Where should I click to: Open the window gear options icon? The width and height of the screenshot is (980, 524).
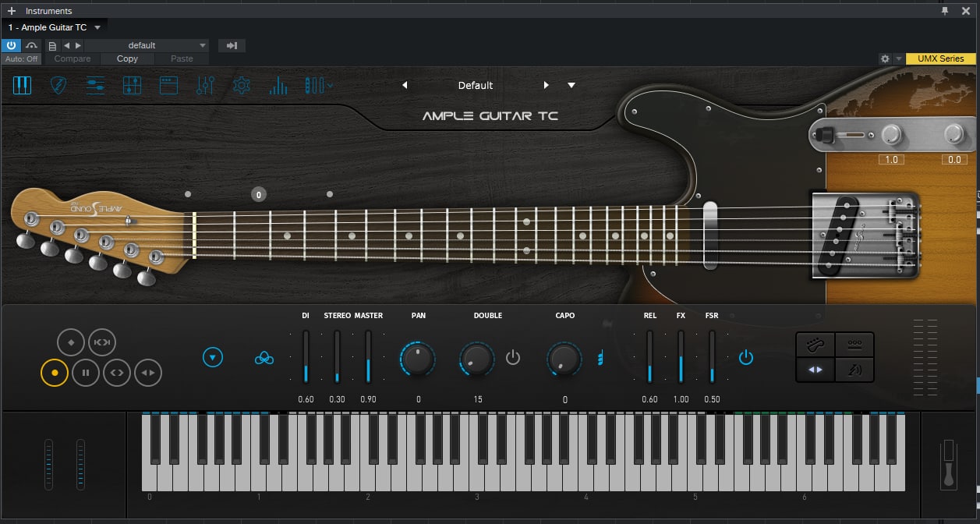tap(885, 58)
